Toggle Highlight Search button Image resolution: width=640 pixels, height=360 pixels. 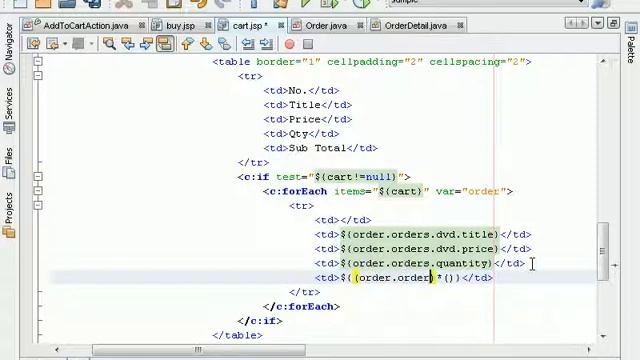coord(165,44)
